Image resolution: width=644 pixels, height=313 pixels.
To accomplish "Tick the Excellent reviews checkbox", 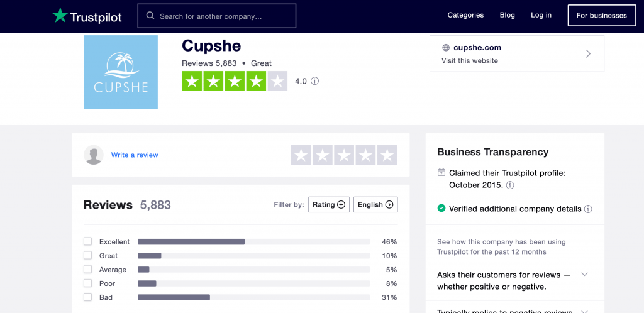I will (x=88, y=241).
